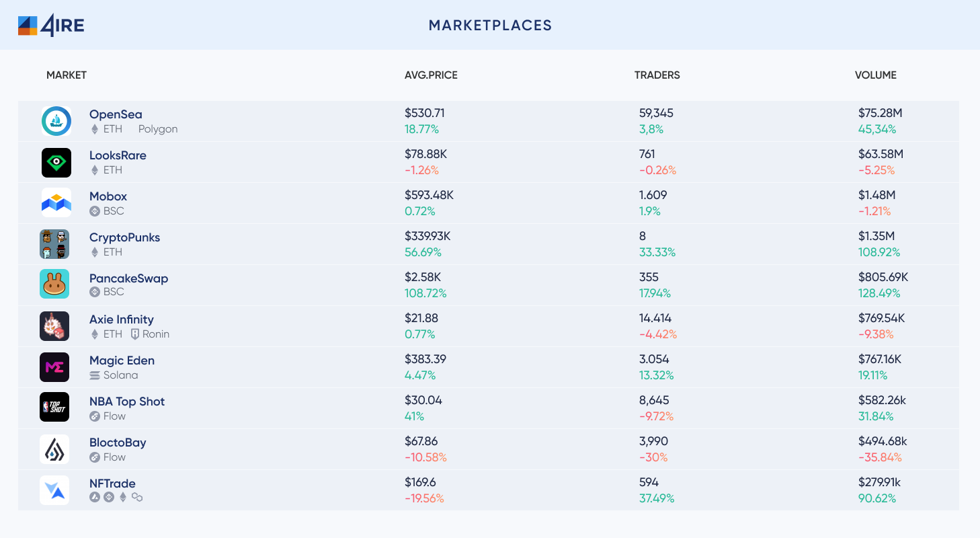Viewport: 980px width, 538px height.
Task: Open the NBA Top Shot marketplace name
Action: pos(127,401)
